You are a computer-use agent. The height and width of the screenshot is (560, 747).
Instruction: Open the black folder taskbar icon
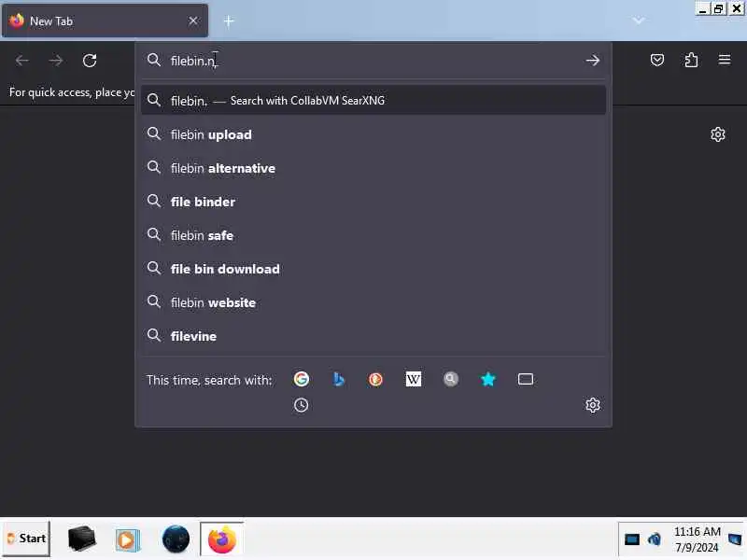coord(81,539)
